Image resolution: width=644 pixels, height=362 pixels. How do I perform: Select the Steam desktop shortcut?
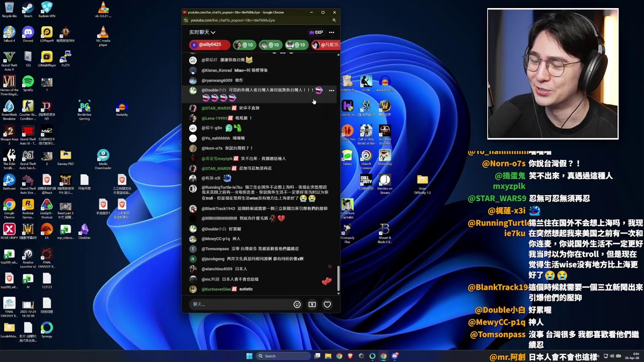pyautogui.click(x=28, y=10)
